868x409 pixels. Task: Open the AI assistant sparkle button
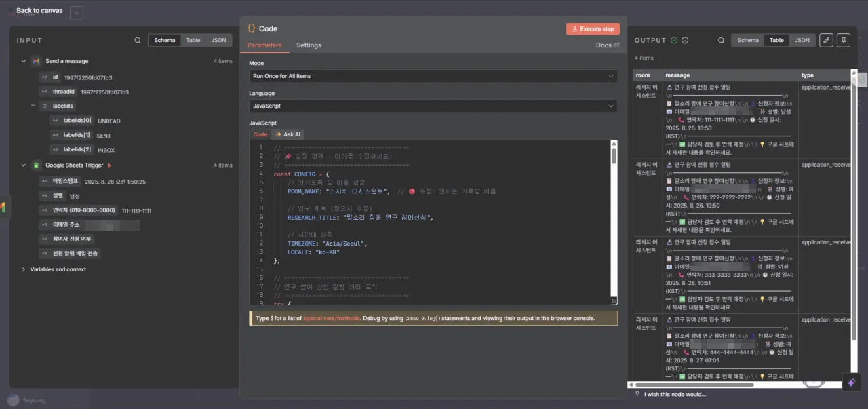coord(852,383)
